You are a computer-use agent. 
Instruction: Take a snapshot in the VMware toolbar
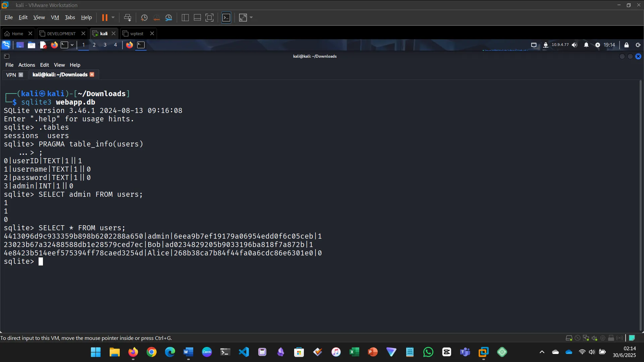(x=144, y=17)
